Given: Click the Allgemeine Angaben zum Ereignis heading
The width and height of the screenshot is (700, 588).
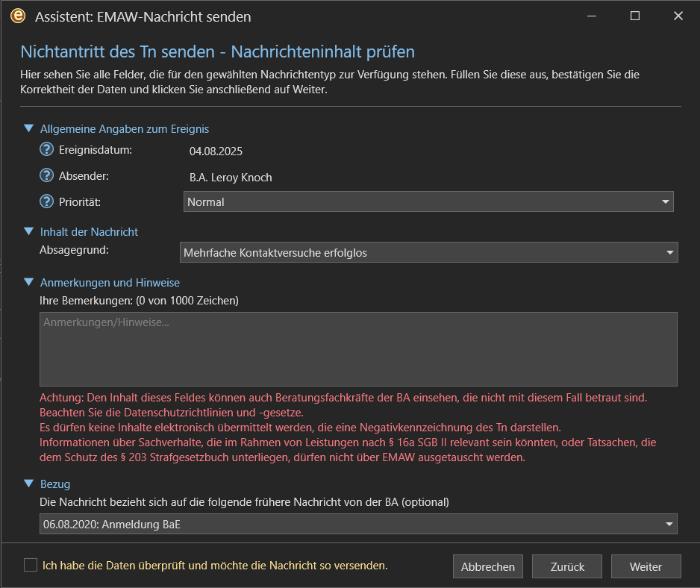Looking at the screenshot, I should (x=125, y=129).
